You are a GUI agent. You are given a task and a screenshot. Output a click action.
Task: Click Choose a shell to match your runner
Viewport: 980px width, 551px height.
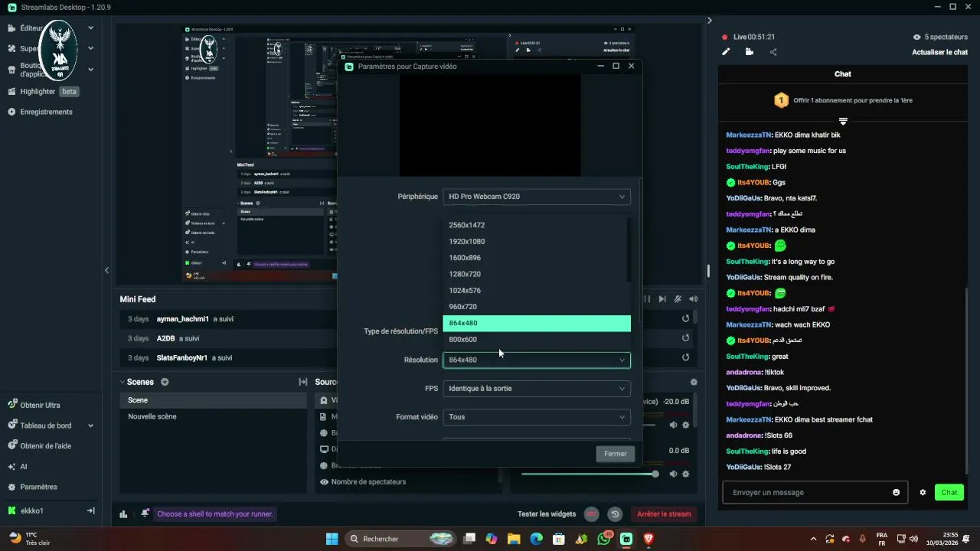tap(214, 514)
